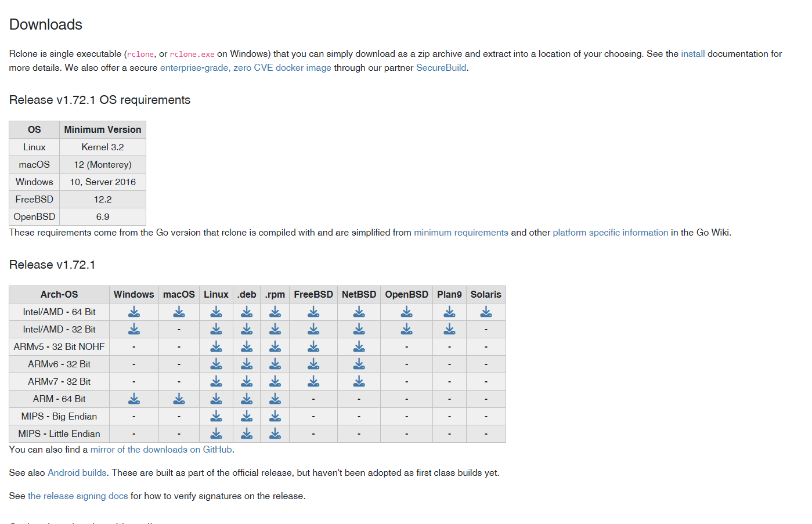Get the Intel/AMD 64 Bit .deb package
The height and width of the screenshot is (524, 812).
[x=247, y=312]
